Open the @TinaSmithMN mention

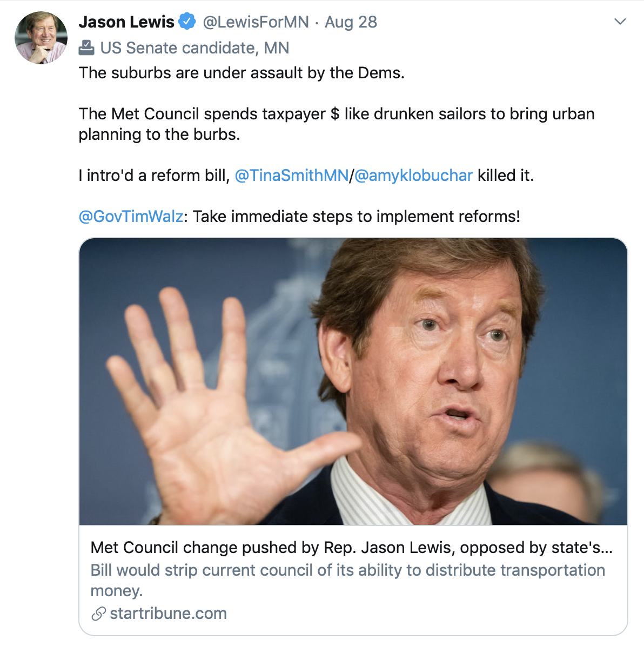pos(292,176)
